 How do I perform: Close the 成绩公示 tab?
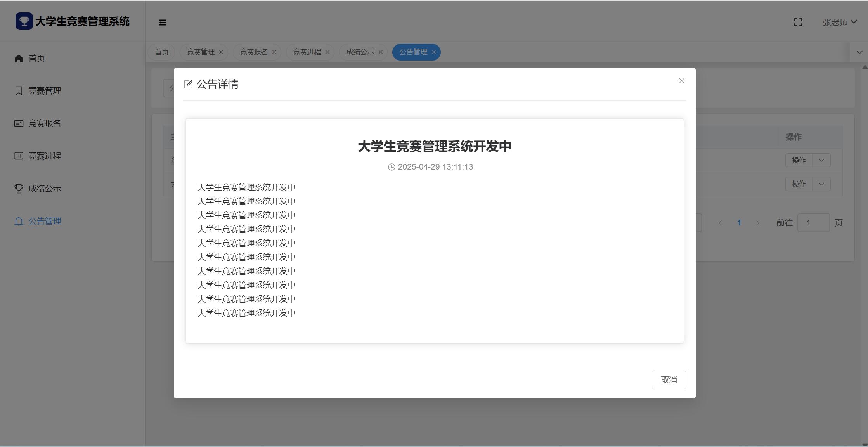click(x=381, y=52)
